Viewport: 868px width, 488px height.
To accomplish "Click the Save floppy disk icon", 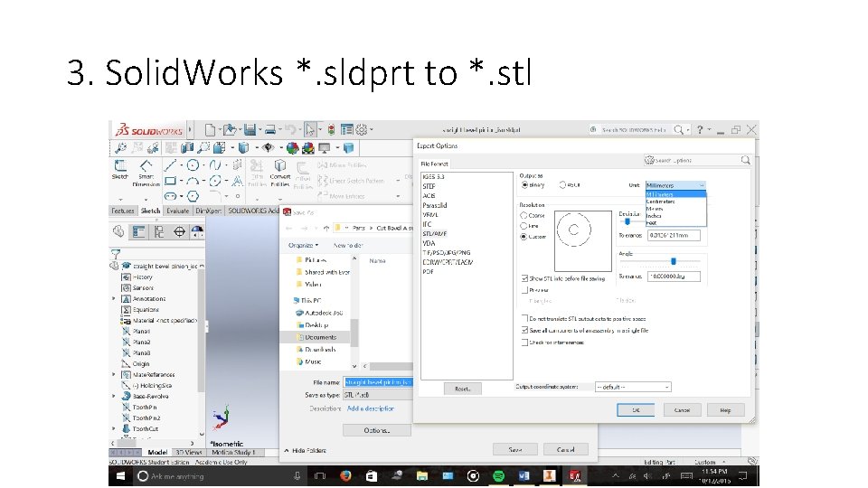I will pos(250,129).
